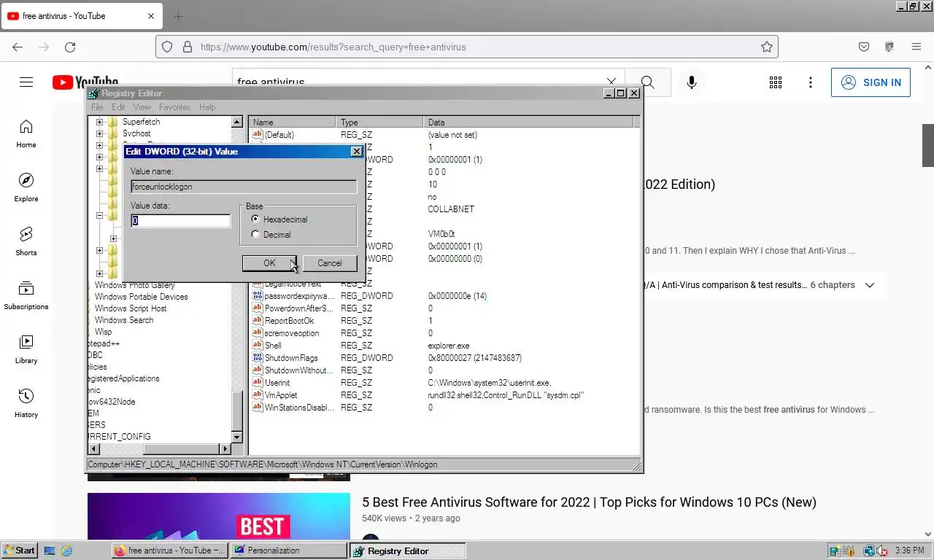Click tree pane horizontal scroll-right arrow
This screenshot has width=934, height=560.
click(225, 448)
